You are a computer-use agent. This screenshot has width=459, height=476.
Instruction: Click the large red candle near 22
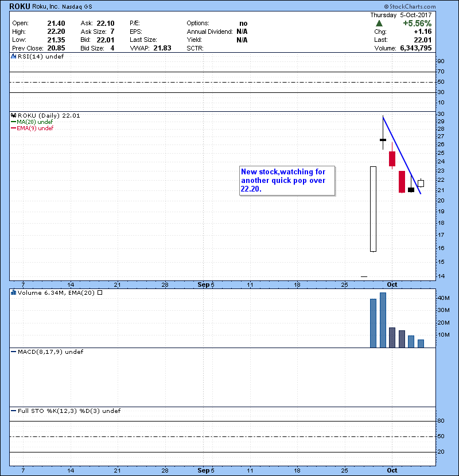[402, 182]
